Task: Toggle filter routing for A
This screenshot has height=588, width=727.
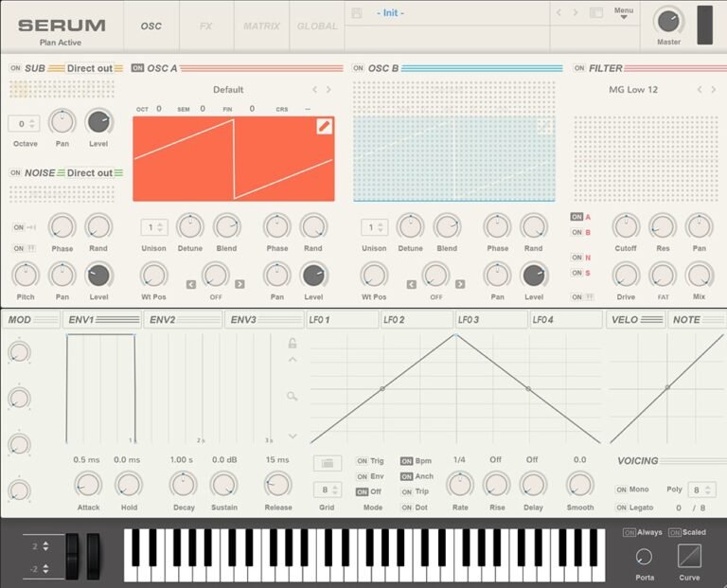Action: [576, 217]
